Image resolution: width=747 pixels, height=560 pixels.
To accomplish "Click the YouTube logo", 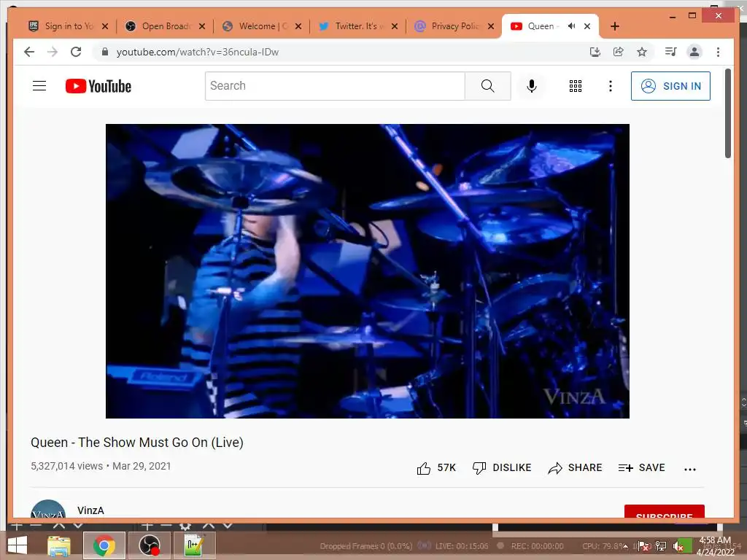I will pyautogui.click(x=98, y=86).
